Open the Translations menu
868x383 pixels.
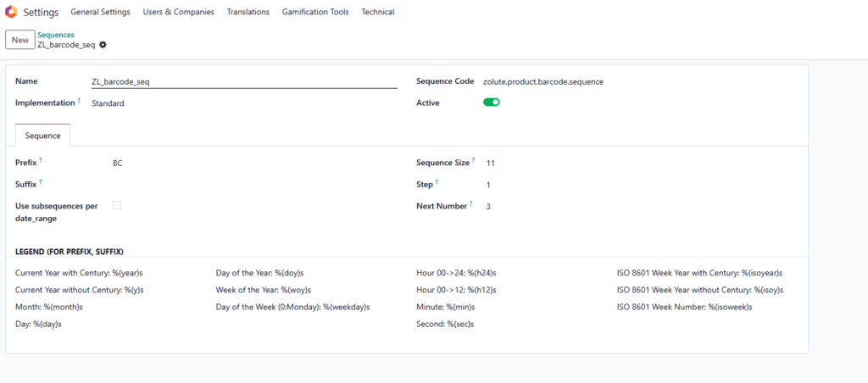[x=248, y=12]
